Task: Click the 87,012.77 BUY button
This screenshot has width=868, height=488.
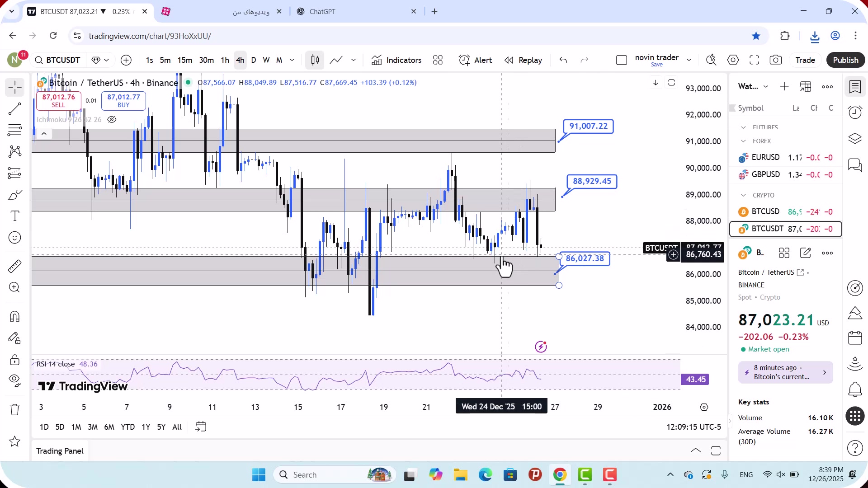Action: pyautogui.click(x=123, y=101)
